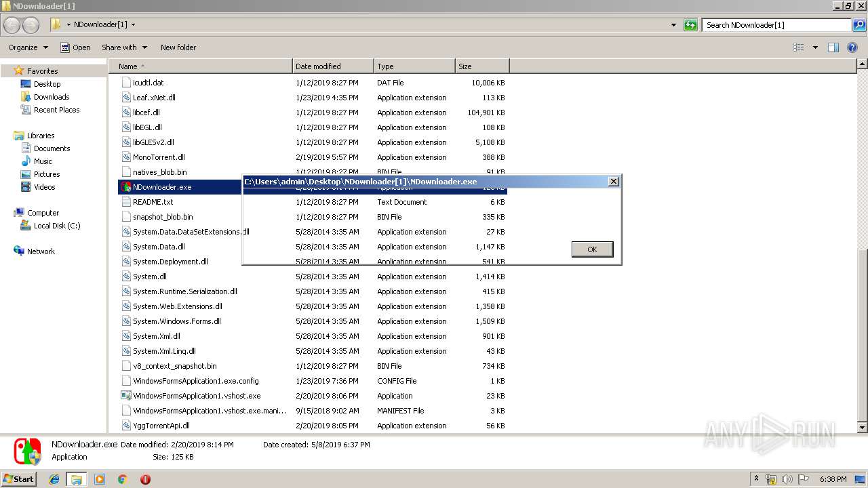Select the libcef.dll file icon

[x=125, y=113]
